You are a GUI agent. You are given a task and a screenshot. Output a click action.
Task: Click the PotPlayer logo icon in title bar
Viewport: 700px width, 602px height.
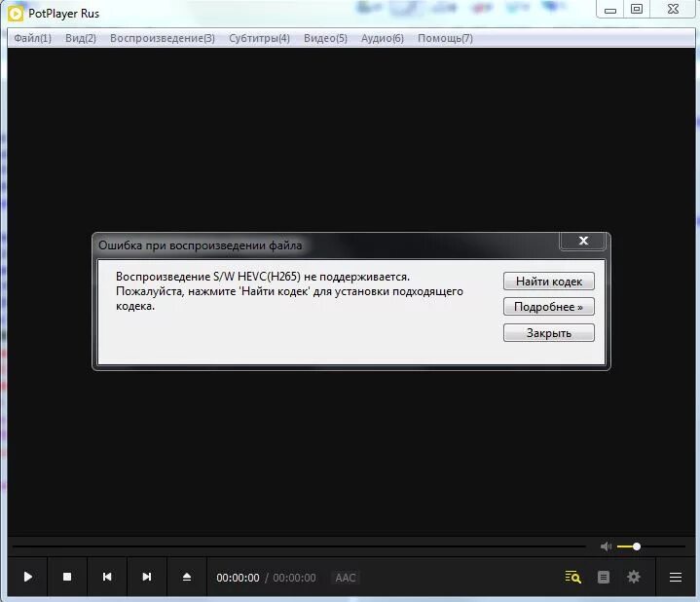[x=16, y=14]
